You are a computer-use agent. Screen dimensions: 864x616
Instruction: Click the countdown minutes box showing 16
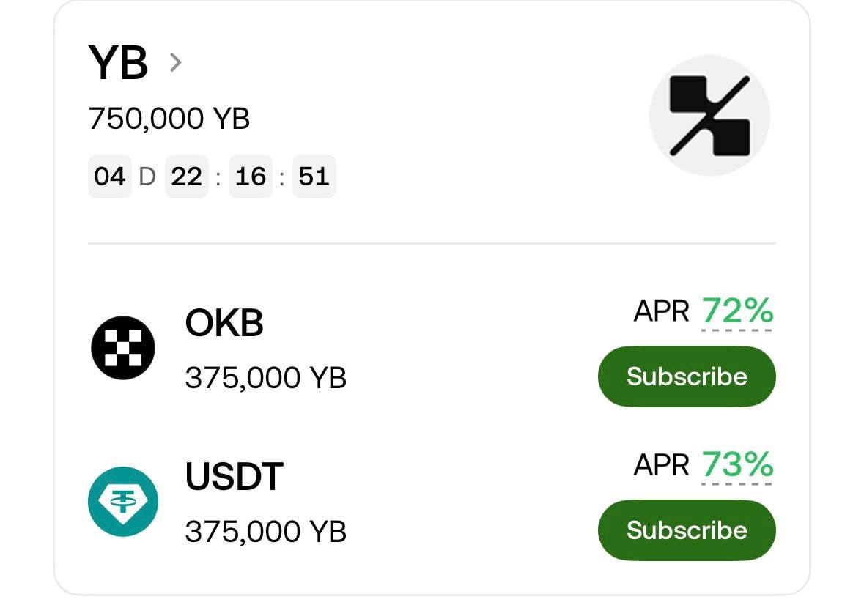pos(251,177)
